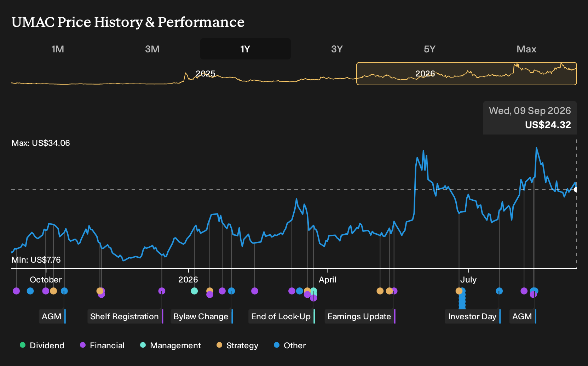Select the purple marker between Investor Day and last AGM markers
The width and height of the screenshot is (588, 366).
524,291
